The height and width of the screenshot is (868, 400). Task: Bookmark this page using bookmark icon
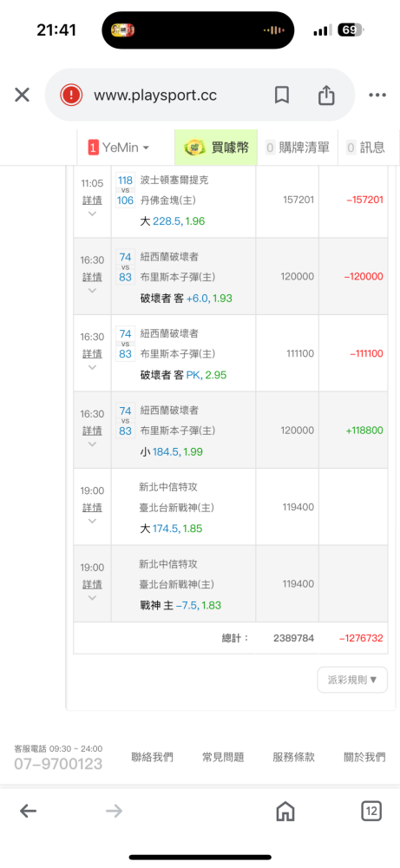click(x=282, y=95)
